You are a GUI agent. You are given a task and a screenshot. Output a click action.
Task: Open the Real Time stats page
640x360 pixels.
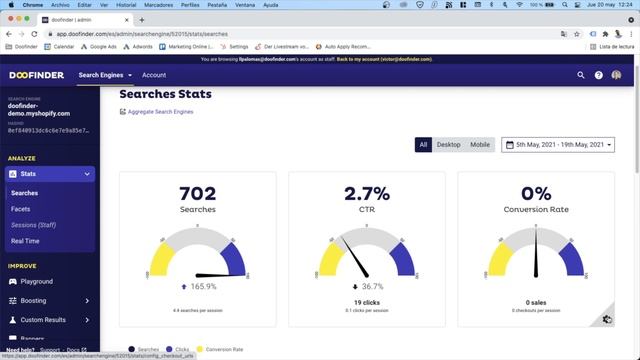click(x=25, y=241)
